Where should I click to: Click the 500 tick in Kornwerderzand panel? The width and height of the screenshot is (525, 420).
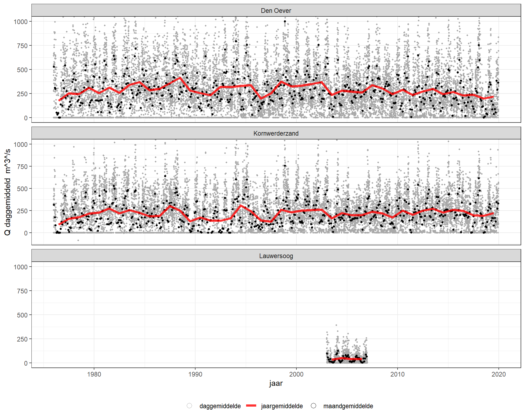tap(22, 189)
